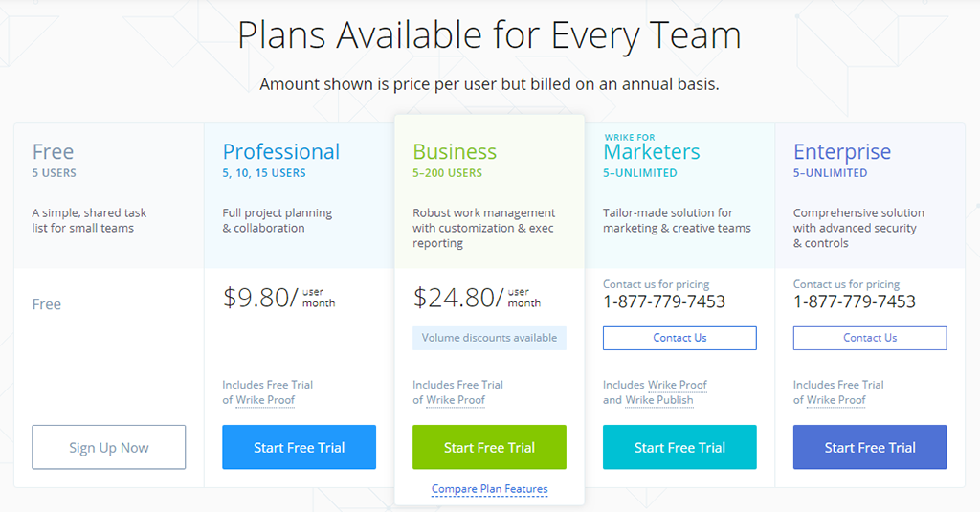Image resolution: width=980 pixels, height=512 pixels.
Task: Click the Sign Up Now button
Action: point(109,447)
